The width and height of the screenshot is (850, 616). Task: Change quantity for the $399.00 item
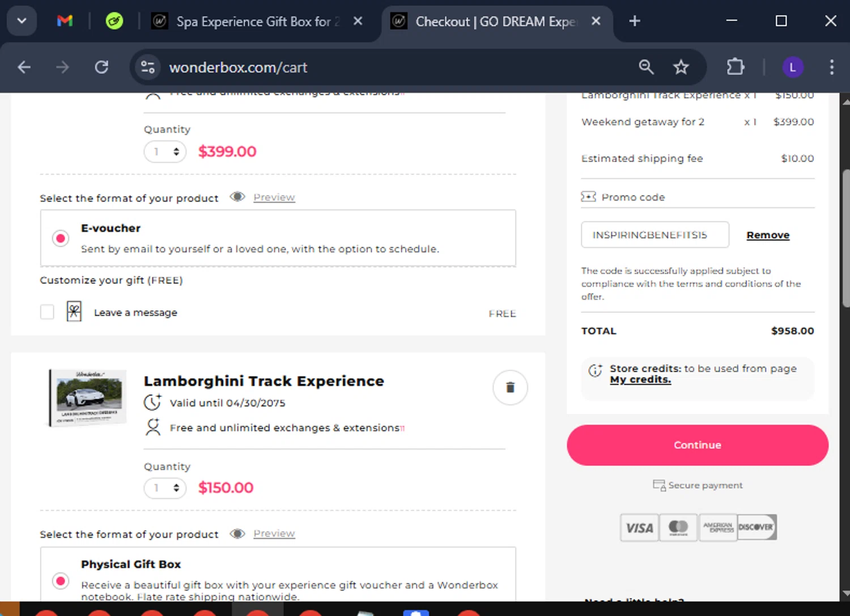click(165, 151)
